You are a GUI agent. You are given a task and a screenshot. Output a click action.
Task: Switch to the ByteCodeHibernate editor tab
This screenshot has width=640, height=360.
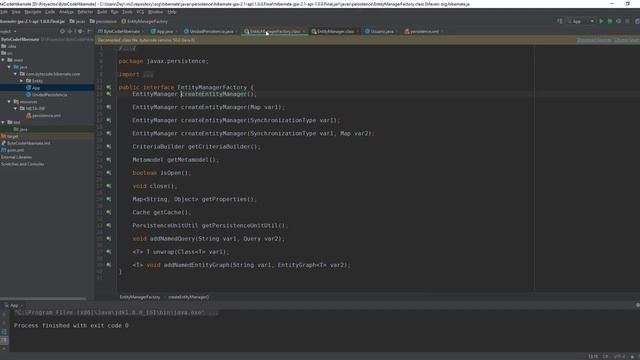tap(121, 31)
